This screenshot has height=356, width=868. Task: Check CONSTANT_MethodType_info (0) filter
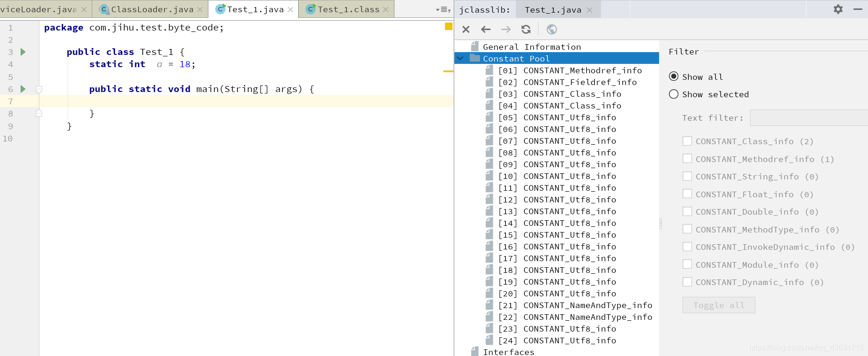tap(687, 229)
